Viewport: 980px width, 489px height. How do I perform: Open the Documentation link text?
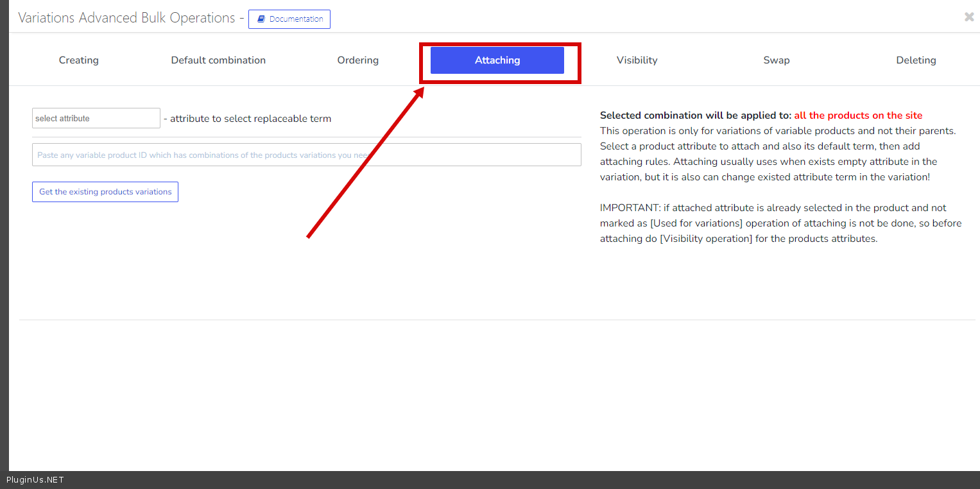click(296, 19)
